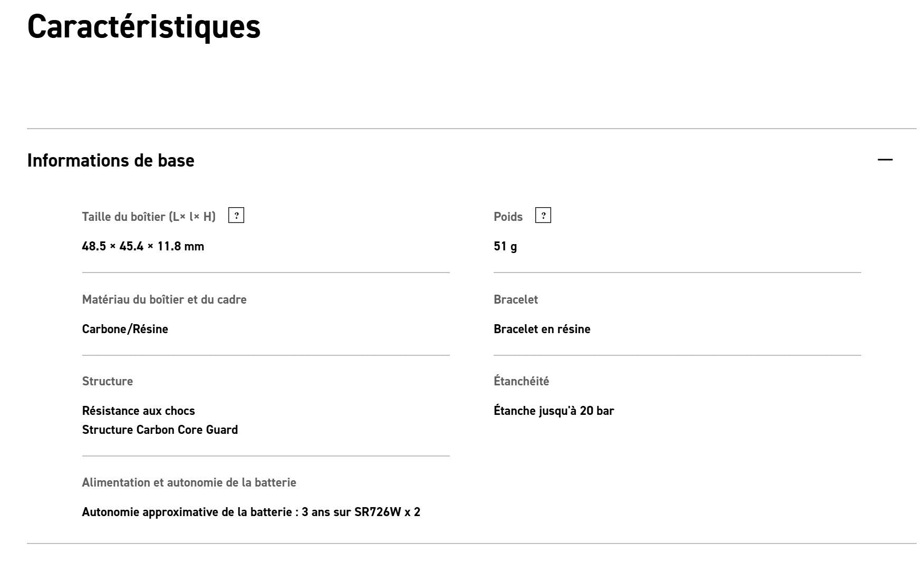924x563 pixels.
Task: Click the Structure label
Action: tap(107, 381)
